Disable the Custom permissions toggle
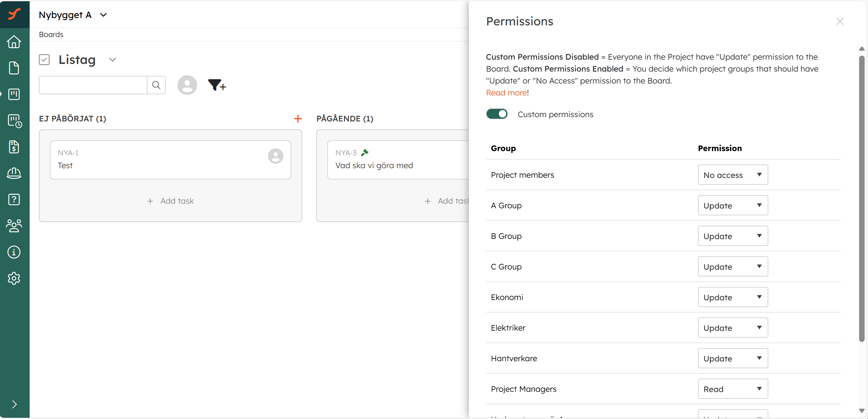 (497, 114)
